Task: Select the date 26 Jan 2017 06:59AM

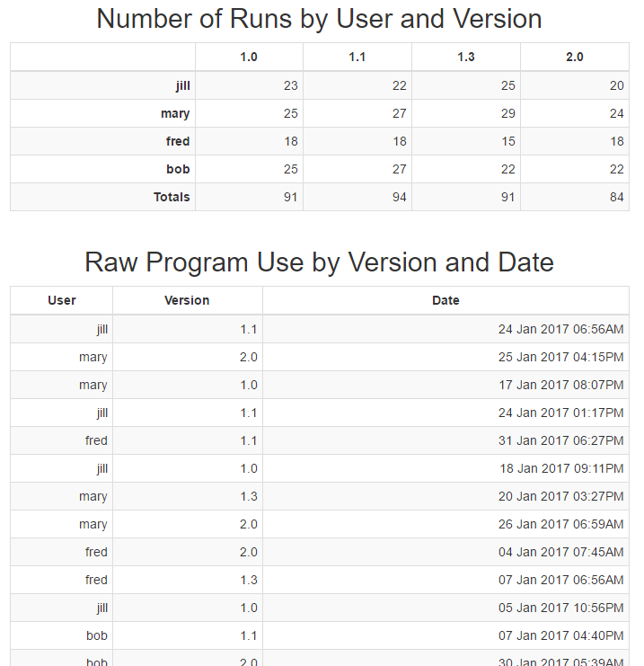Action: 560,524
